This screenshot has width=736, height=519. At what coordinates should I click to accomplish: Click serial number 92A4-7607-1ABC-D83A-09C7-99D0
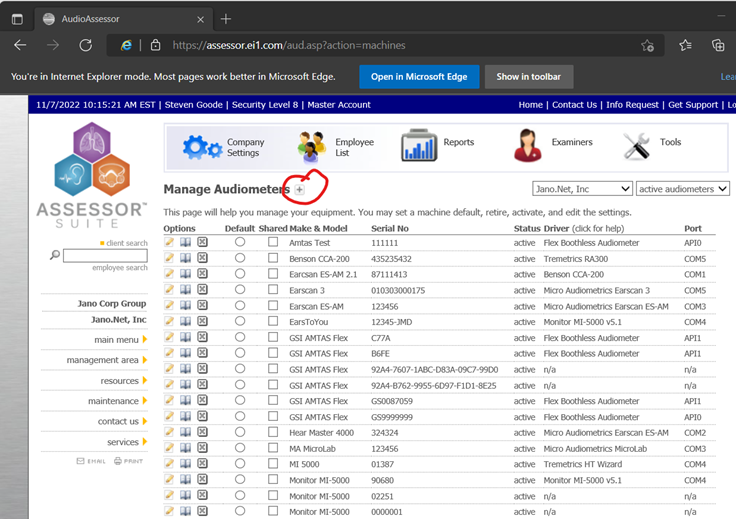click(x=435, y=369)
